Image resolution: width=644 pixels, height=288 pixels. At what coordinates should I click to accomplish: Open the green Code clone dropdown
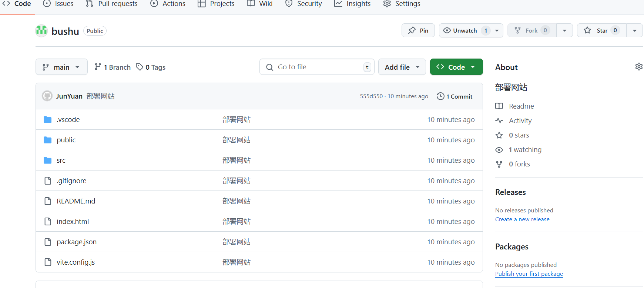(x=456, y=67)
